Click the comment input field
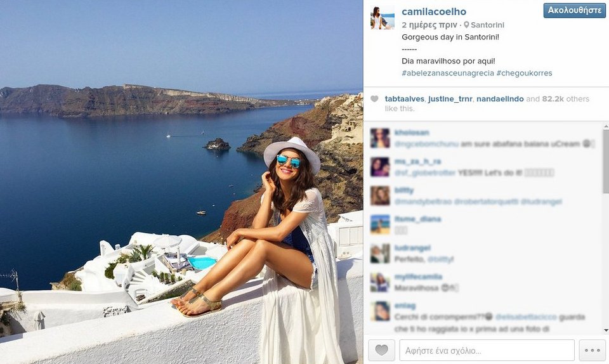 coord(487,350)
